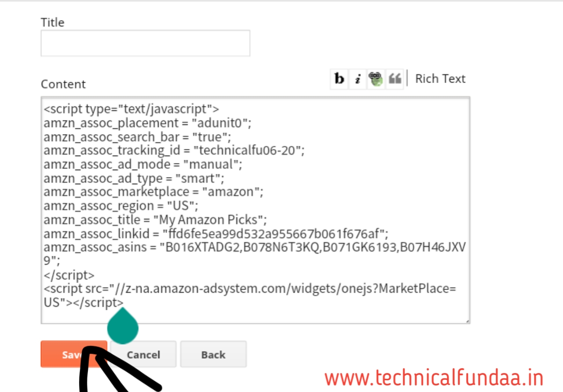The width and height of the screenshot is (563, 392).
Task: Apply bold formatting with the b icon
Action: click(339, 79)
